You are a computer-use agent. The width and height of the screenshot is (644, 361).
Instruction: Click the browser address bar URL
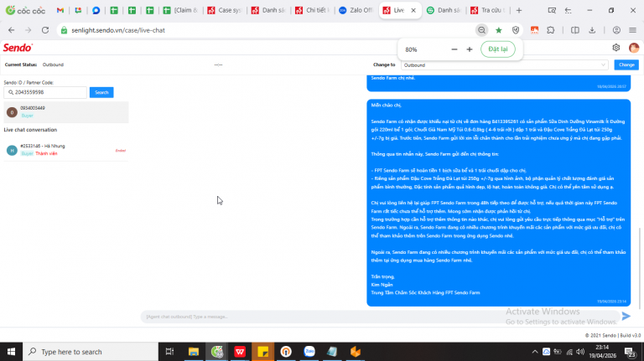pos(118,30)
